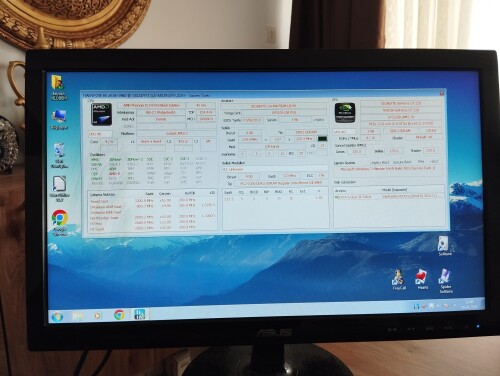The image size is (500, 376).
Task: Open the FreeCell desktop shortcut
Action: click(x=399, y=280)
